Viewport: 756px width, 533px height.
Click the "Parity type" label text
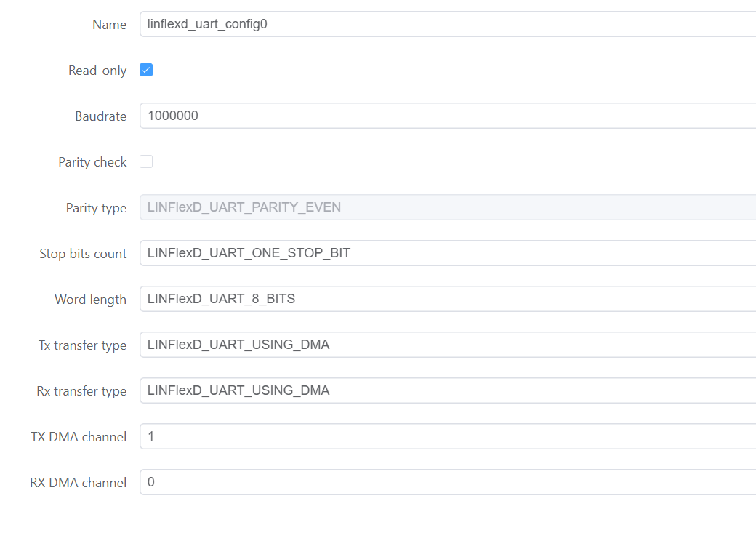(96, 208)
